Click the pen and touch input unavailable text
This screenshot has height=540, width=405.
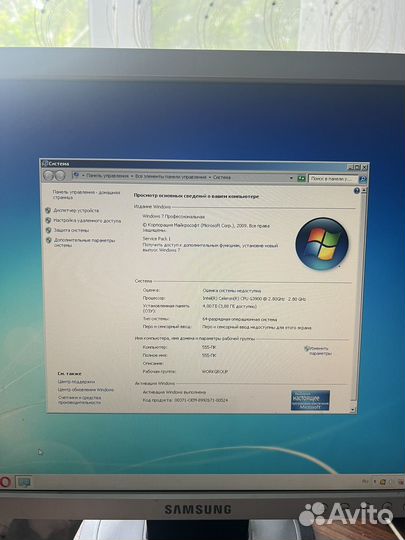[x=257, y=328]
